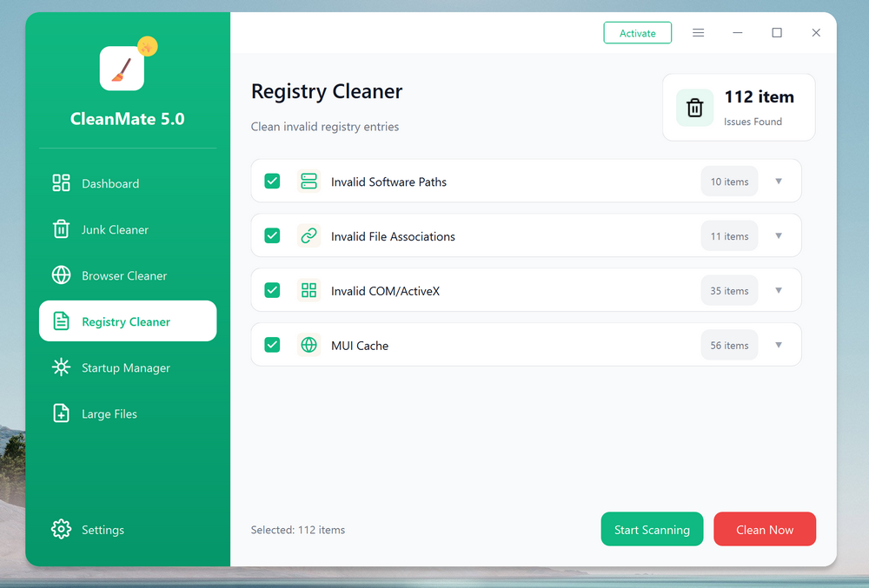Expand the Invalid Software Paths arrow

pyautogui.click(x=779, y=182)
